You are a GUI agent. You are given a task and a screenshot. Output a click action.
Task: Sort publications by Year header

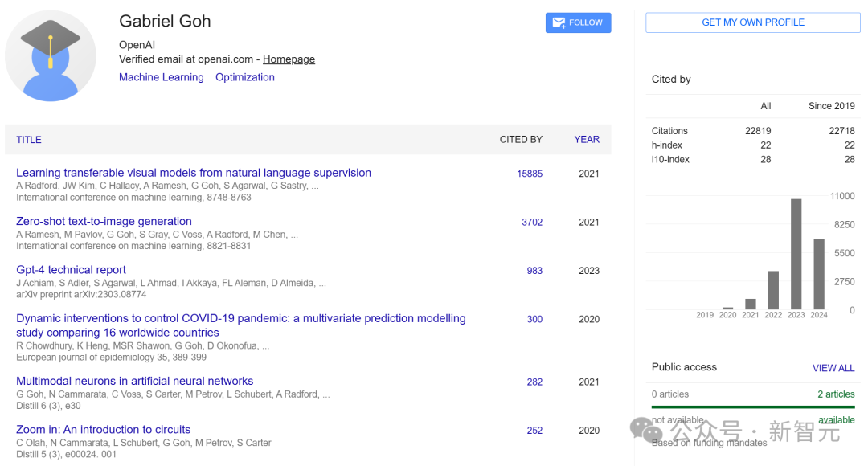pos(587,140)
